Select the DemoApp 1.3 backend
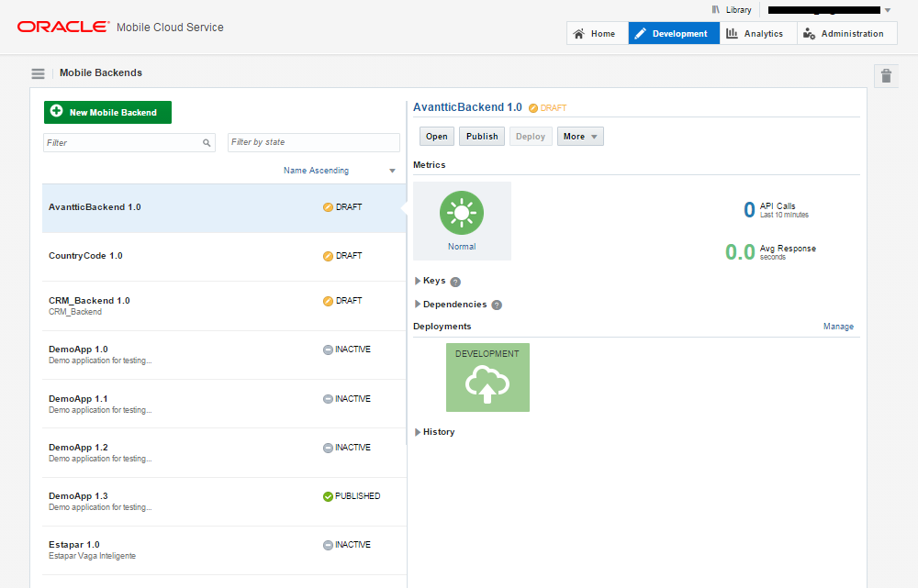Image resolution: width=918 pixels, height=588 pixels. [x=224, y=502]
